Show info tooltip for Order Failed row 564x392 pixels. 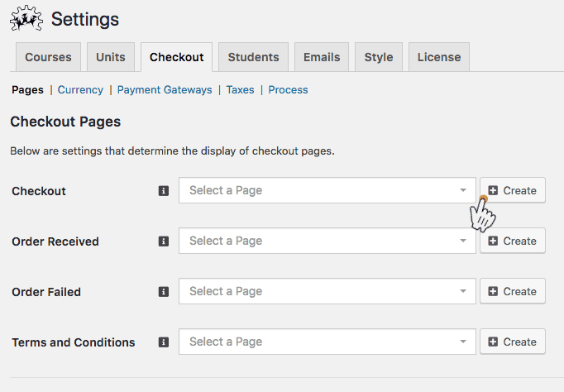click(x=164, y=291)
